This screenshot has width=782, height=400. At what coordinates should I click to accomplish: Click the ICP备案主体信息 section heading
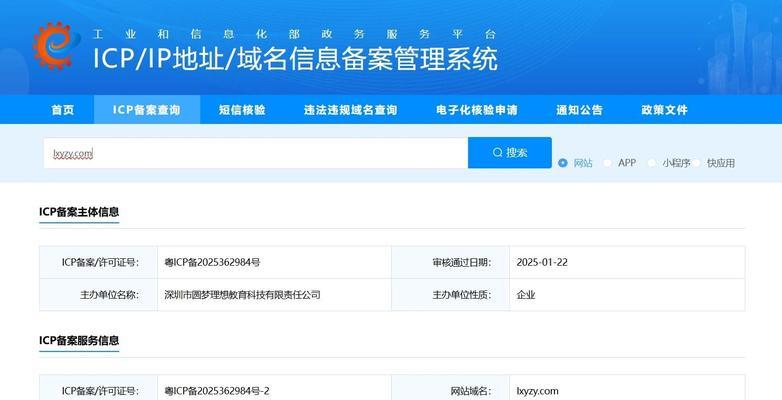[x=79, y=212]
